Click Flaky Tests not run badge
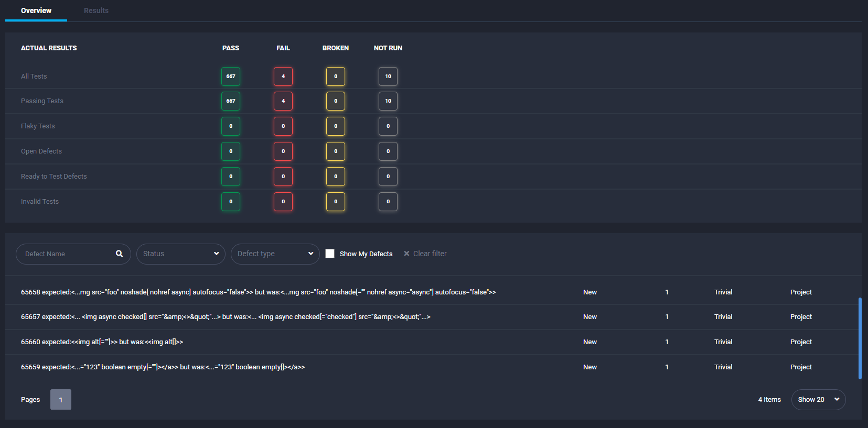Screen dimensions: 868x428 coord(388,126)
